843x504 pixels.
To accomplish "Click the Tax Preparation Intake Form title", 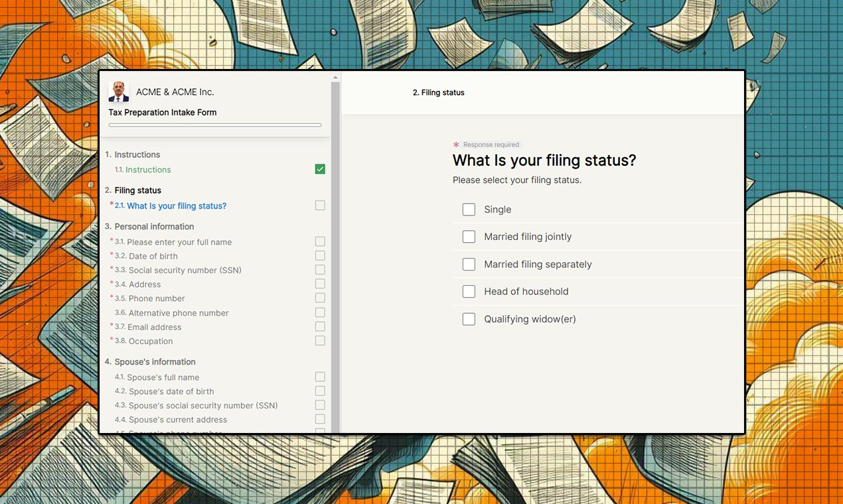I will tap(163, 112).
